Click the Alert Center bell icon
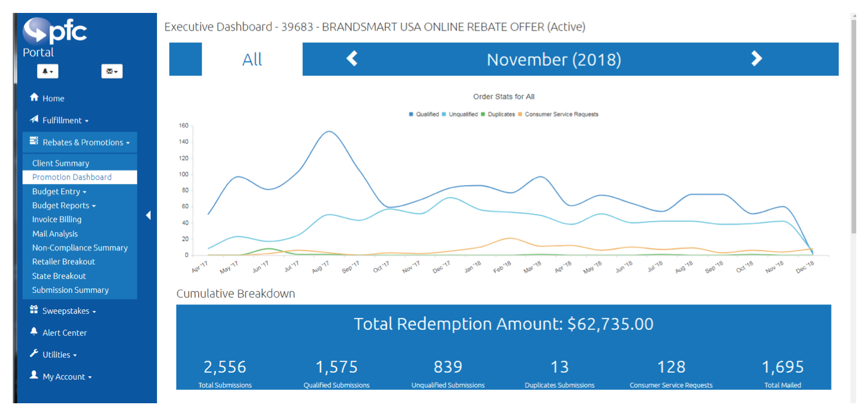The width and height of the screenshot is (868, 415). tap(34, 332)
